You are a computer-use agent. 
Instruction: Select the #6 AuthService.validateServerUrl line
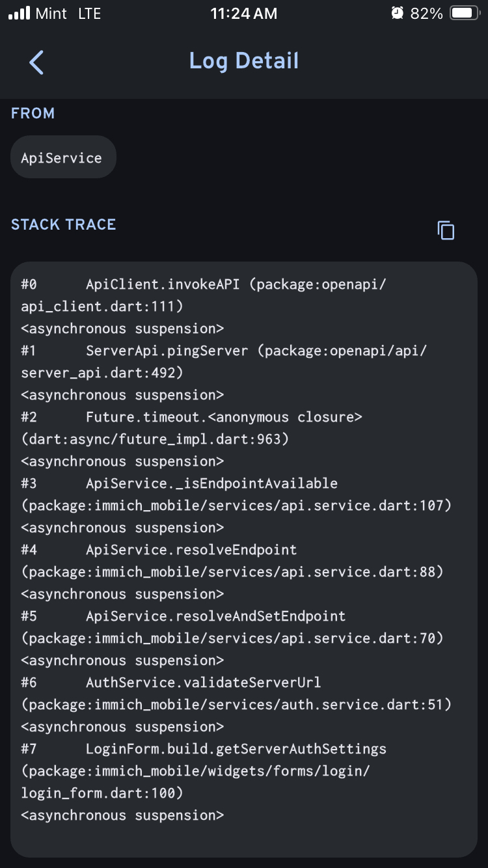203,683
